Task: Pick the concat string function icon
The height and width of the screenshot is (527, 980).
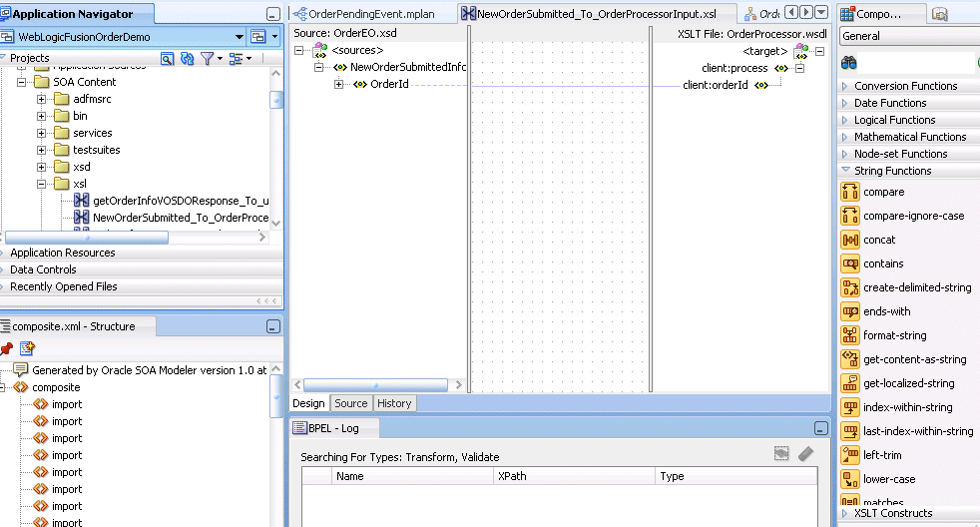Action: click(x=849, y=240)
